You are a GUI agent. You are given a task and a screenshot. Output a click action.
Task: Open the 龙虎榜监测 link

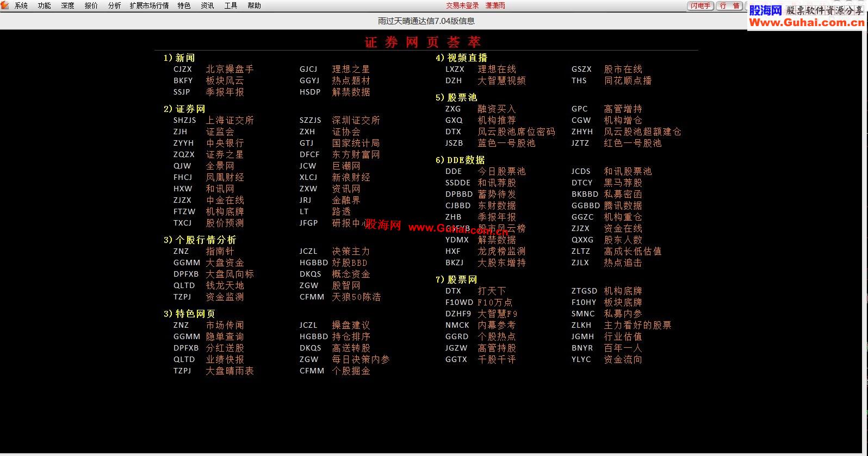pos(502,251)
